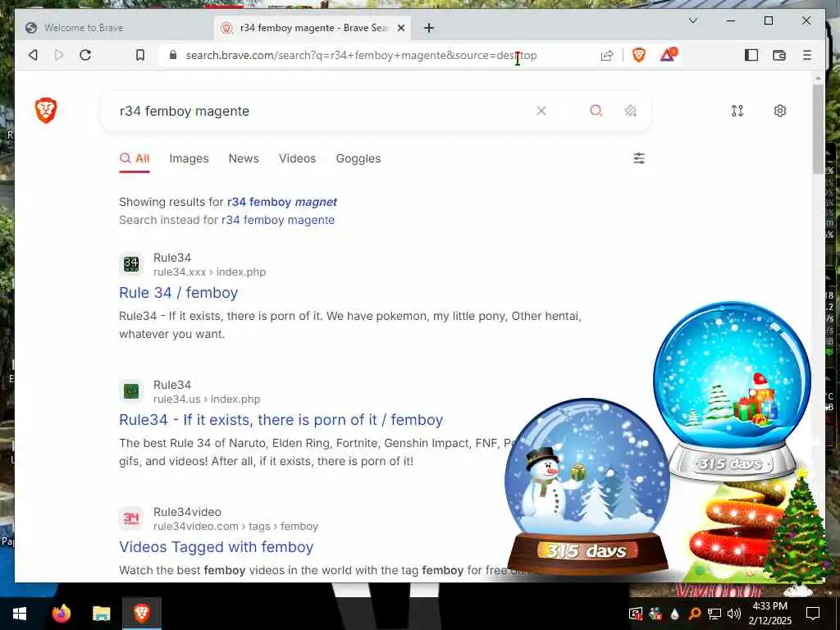Submit search with magnifier icon
The height and width of the screenshot is (630, 840).
(596, 111)
